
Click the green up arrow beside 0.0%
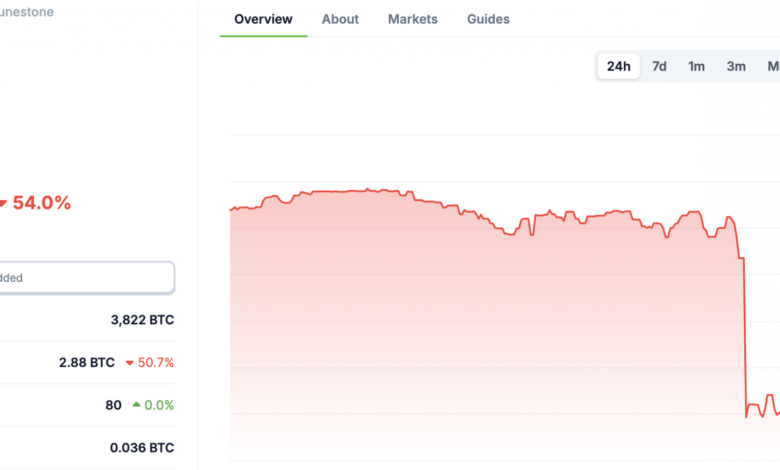point(136,405)
